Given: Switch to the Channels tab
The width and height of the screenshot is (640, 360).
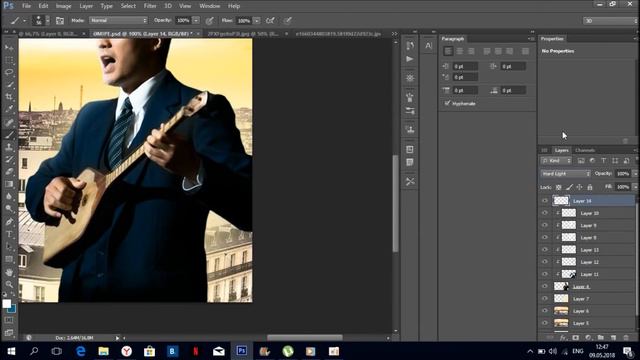Looking at the screenshot, I should [585, 150].
